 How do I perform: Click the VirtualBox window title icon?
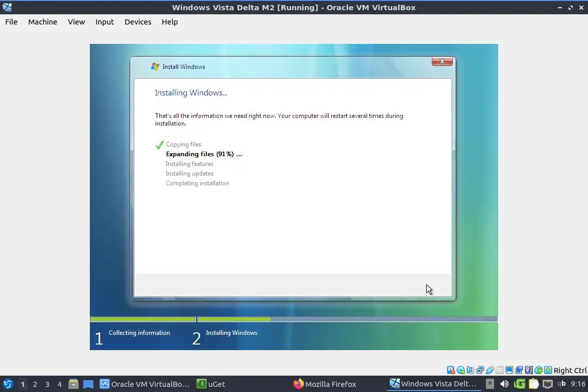[x=7, y=7]
